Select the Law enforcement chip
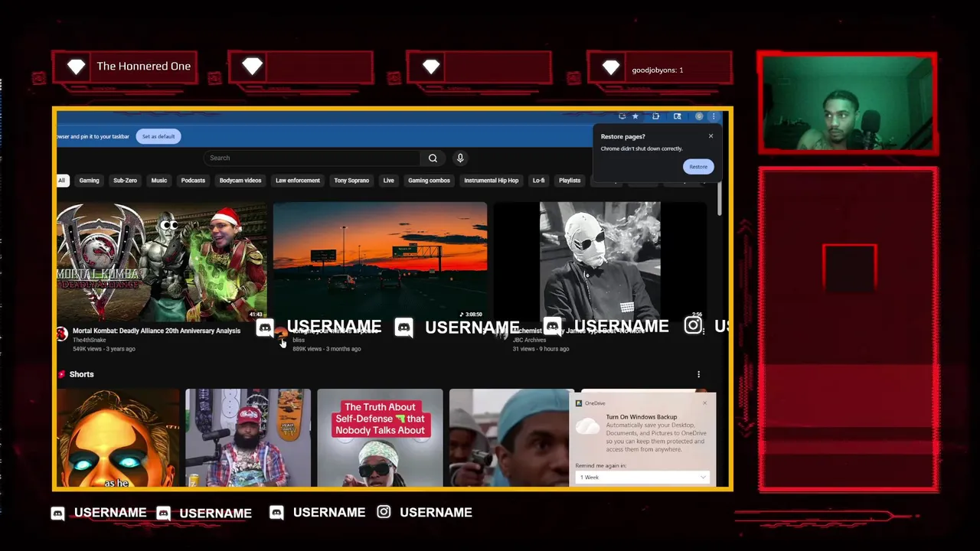 pos(298,181)
